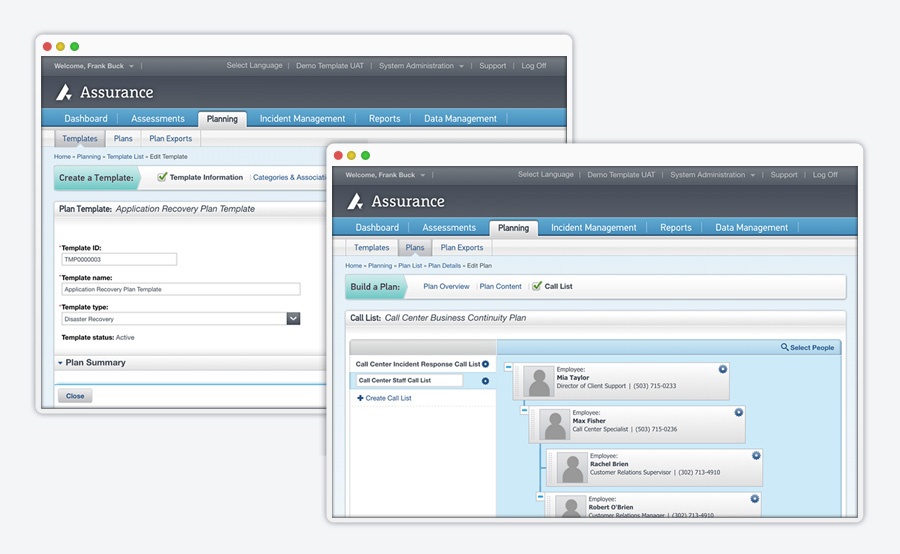This screenshot has height=554, width=900.
Task: Click the Create Call List link
Action: (x=383, y=398)
